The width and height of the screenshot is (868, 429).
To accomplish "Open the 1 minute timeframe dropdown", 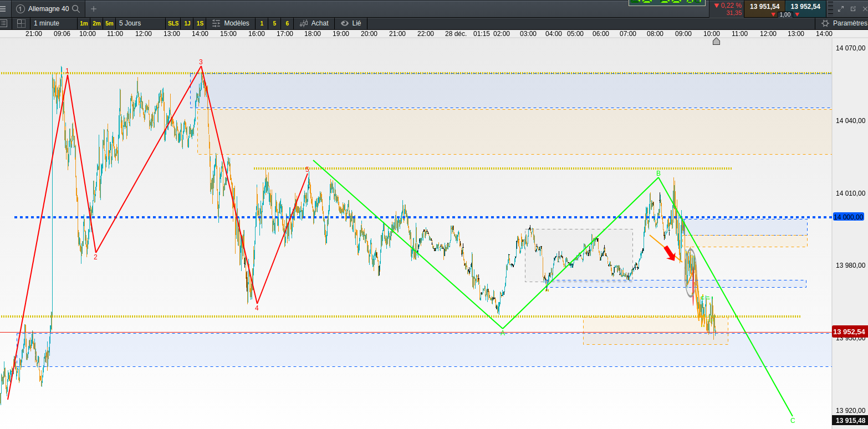I will (x=53, y=23).
